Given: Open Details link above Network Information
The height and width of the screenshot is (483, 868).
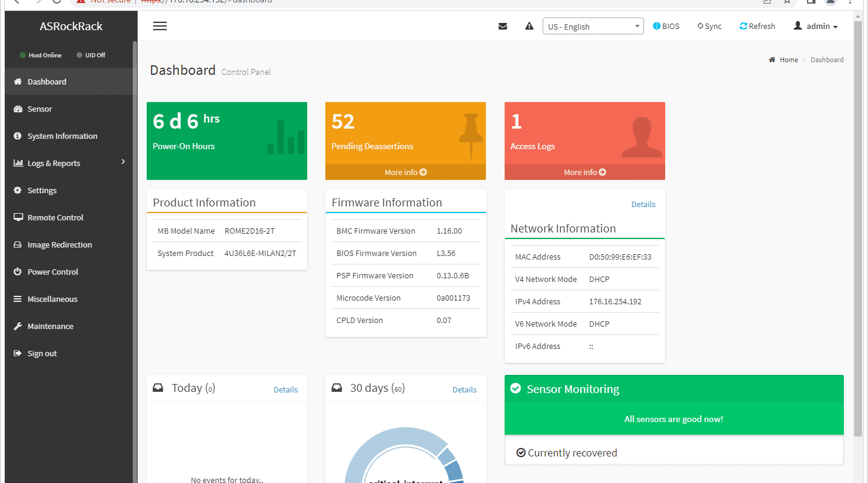Looking at the screenshot, I should (x=643, y=204).
